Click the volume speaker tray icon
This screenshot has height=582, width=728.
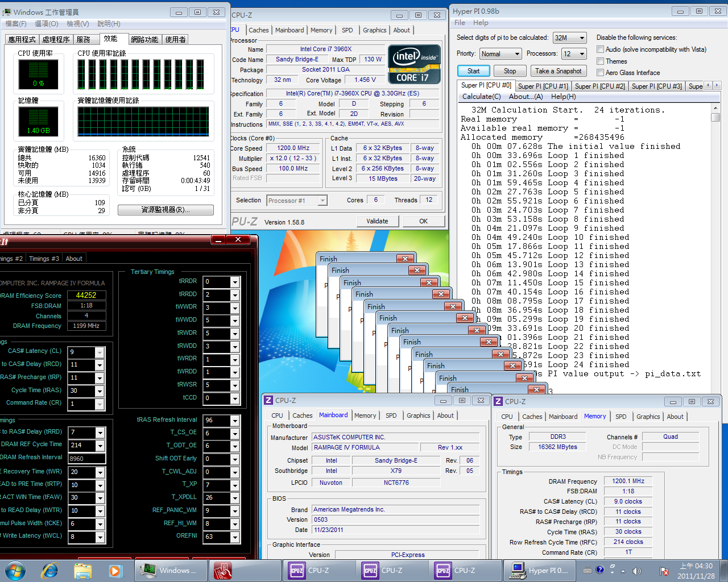pyautogui.click(x=636, y=571)
